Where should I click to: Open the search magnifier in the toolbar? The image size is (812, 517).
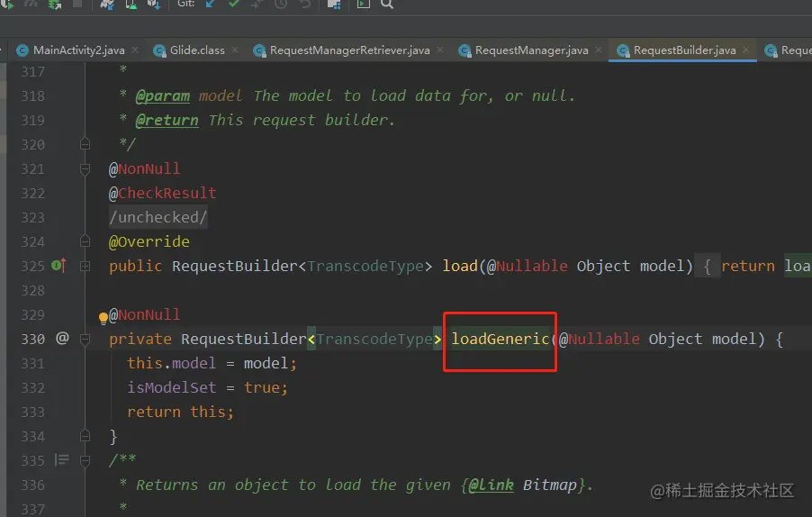(x=387, y=5)
